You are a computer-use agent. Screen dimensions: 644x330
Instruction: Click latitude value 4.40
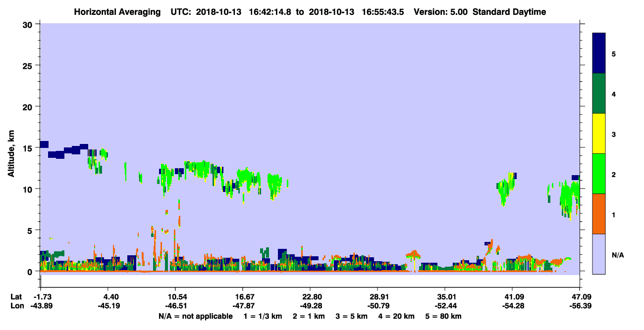click(109, 297)
